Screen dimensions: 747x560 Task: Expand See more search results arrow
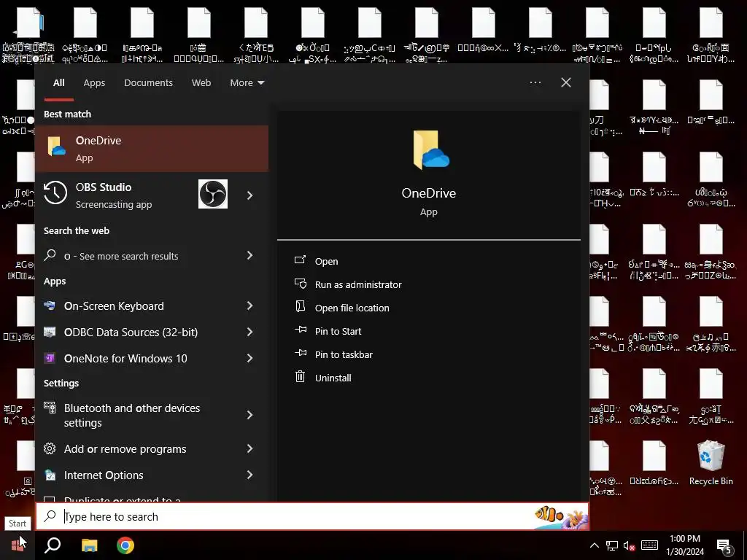[x=249, y=255]
